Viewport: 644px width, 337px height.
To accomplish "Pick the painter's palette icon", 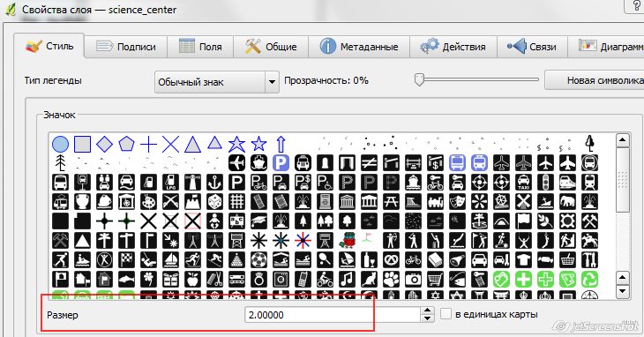I will point(148,201).
